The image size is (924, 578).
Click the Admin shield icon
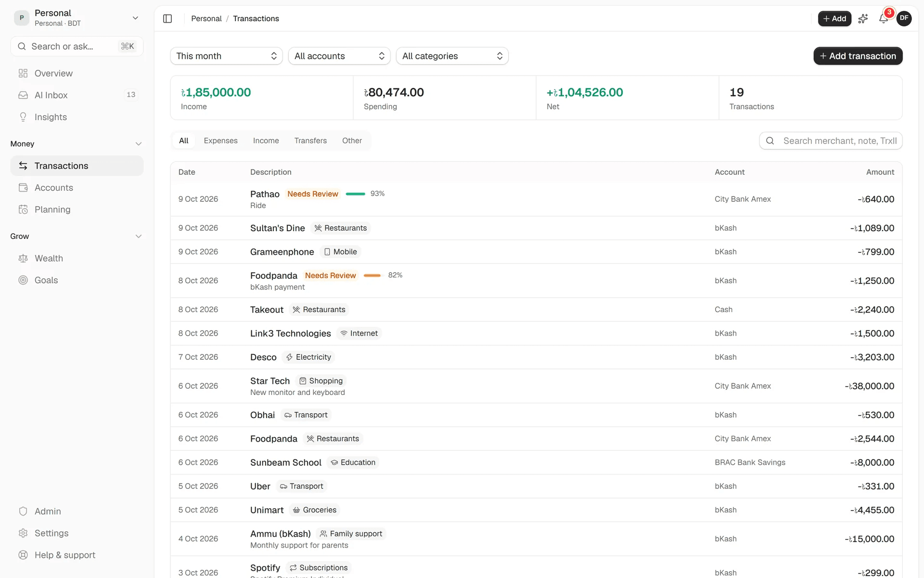[x=23, y=511]
